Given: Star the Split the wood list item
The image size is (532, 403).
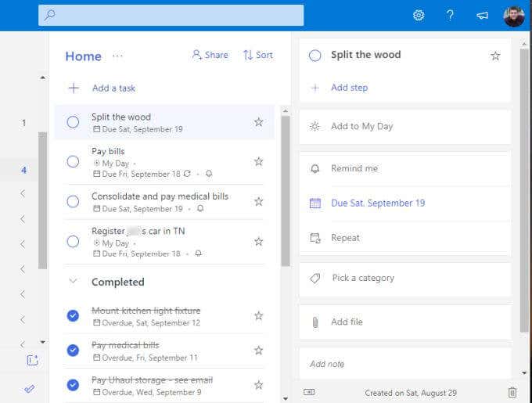Looking at the screenshot, I should pyautogui.click(x=258, y=122).
